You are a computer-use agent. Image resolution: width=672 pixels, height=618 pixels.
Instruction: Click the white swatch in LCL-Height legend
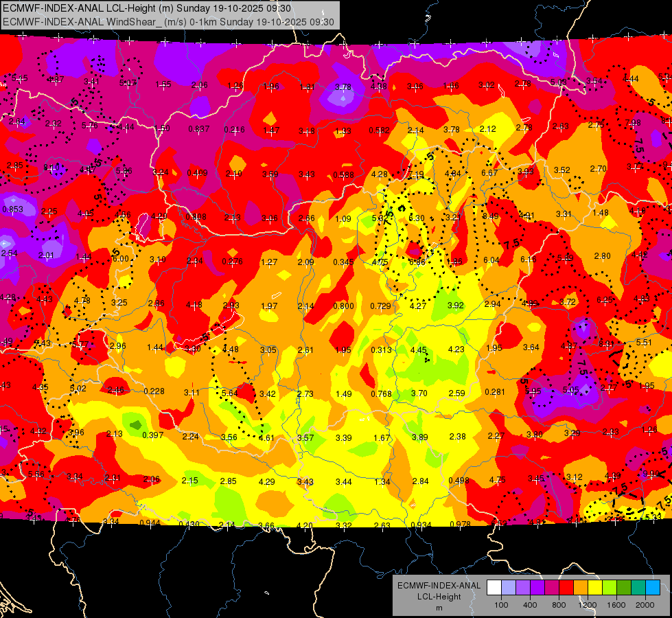[x=494, y=588]
